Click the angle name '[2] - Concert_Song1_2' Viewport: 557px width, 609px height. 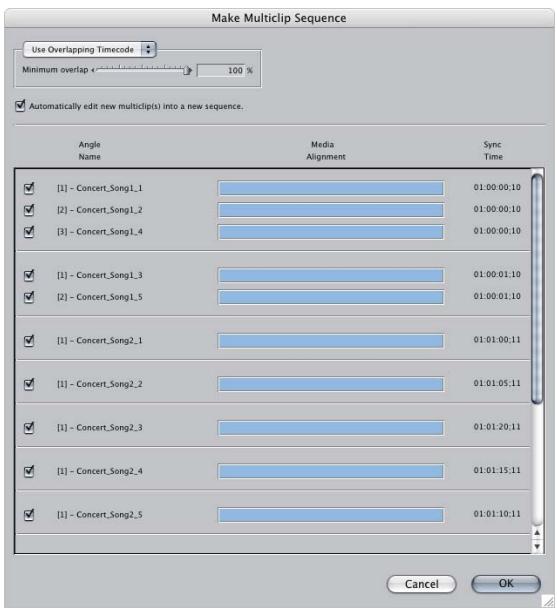click(100, 210)
